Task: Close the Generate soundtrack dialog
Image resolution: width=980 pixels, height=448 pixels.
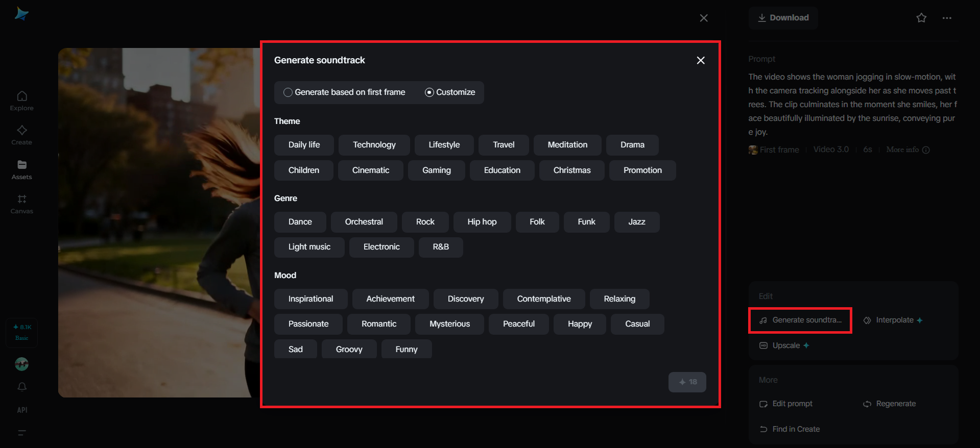Action: coord(701,60)
